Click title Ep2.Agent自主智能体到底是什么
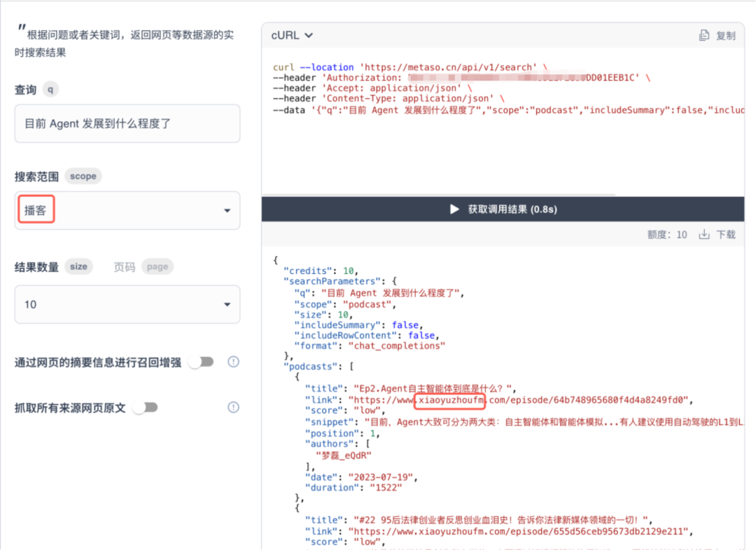756x550 pixels. pyautogui.click(x=435, y=388)
